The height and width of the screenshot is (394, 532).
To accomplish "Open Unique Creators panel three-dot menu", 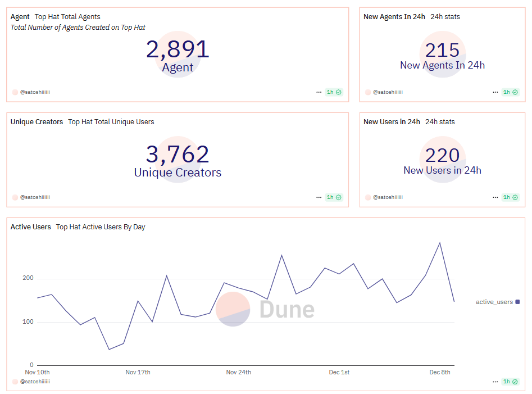I will 319,197.
